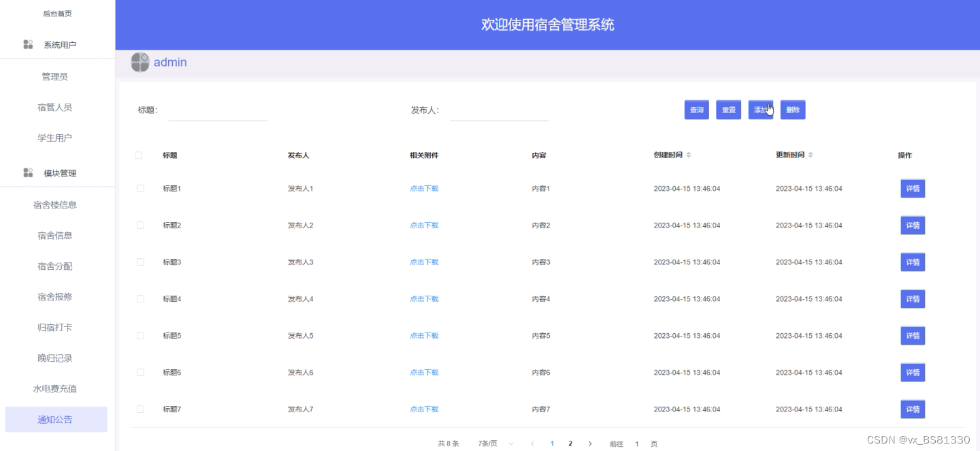Open the 7条/页 page size dropdown

click(496, 444)
